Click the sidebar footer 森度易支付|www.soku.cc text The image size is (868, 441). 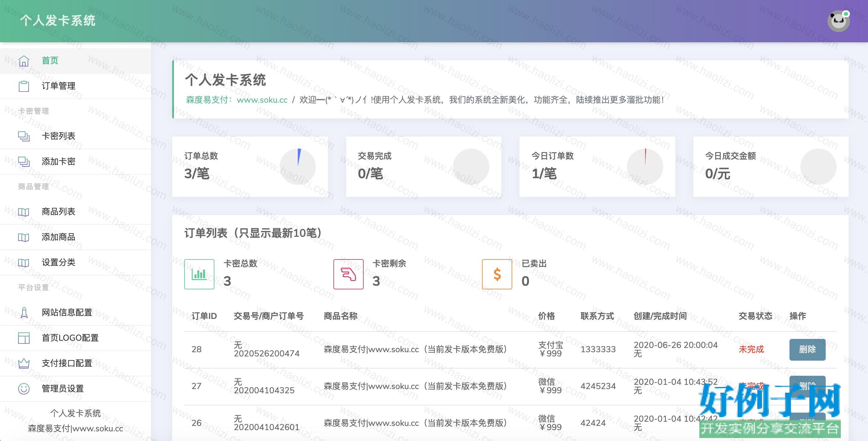(x=76, y=428)
